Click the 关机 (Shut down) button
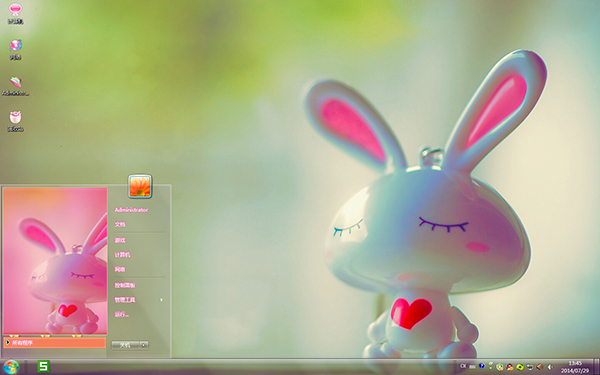The height and width of the screenshot is (375, 600). tap(125, 345)
